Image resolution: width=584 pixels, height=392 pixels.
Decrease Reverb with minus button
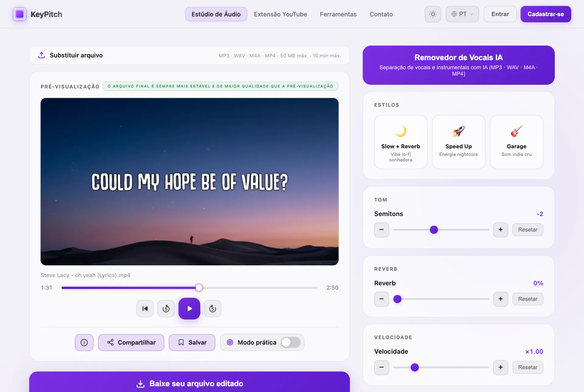coord(381,299)
